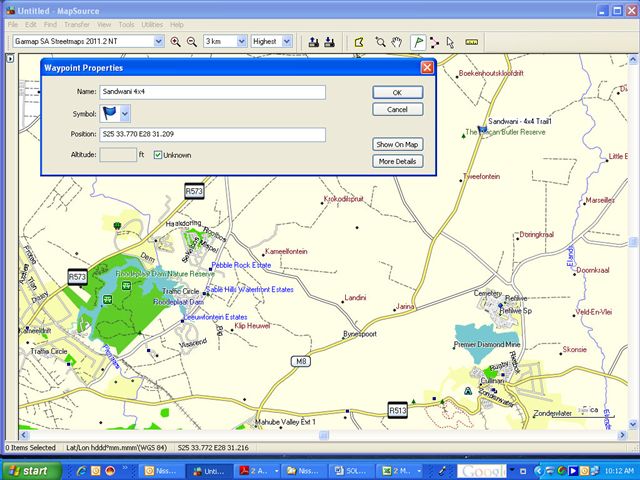This screenshot has height=480, width=640.
Task: Select the Zoom tool in toolbar
Action: point(380,42)
